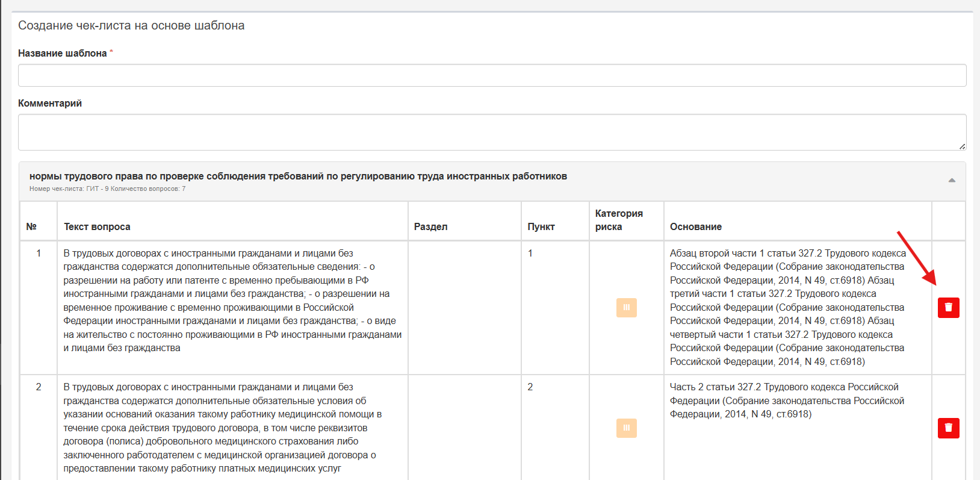Grab the resize handle of the comment box

tap(962, 146)
